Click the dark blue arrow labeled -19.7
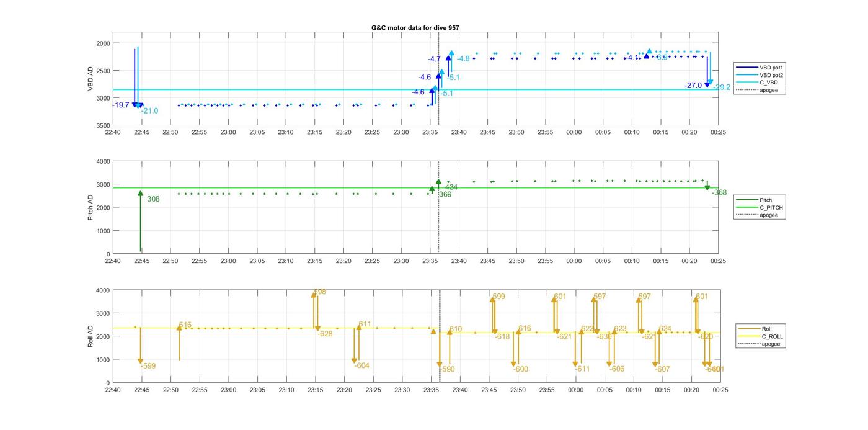The width and height of the screenshot is (868, 430). [x=135, y=78]
